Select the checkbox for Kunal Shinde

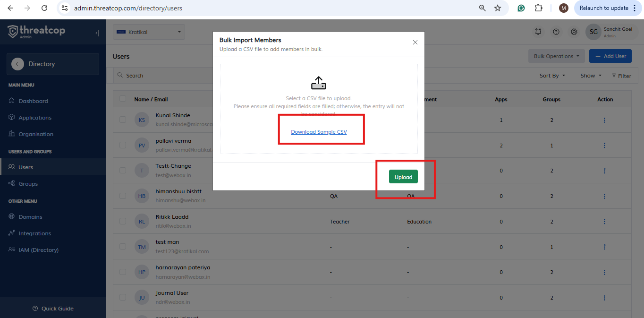pyautogui.click(x=123, y=120)
